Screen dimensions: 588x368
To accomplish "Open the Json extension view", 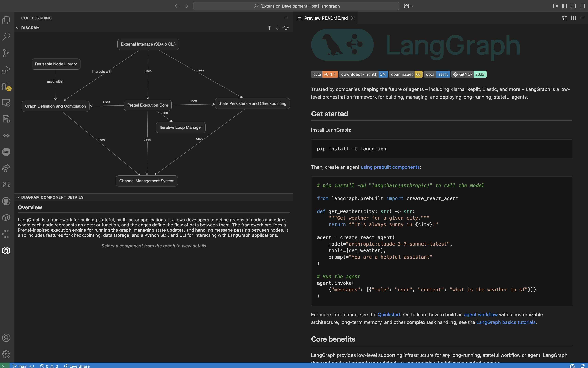I will coord(6,152).
